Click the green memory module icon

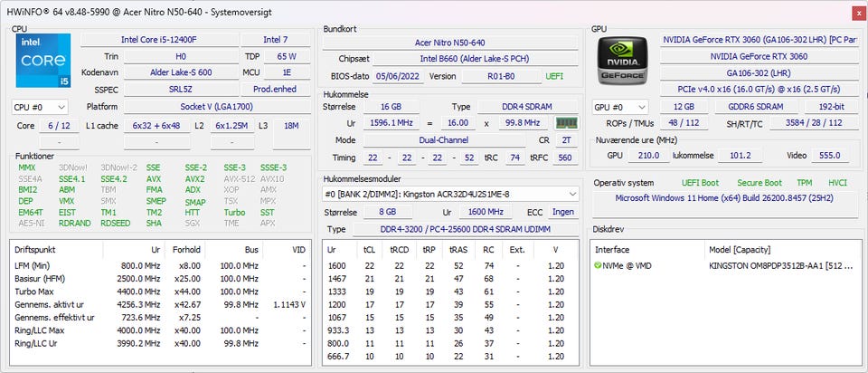(567, 123)
